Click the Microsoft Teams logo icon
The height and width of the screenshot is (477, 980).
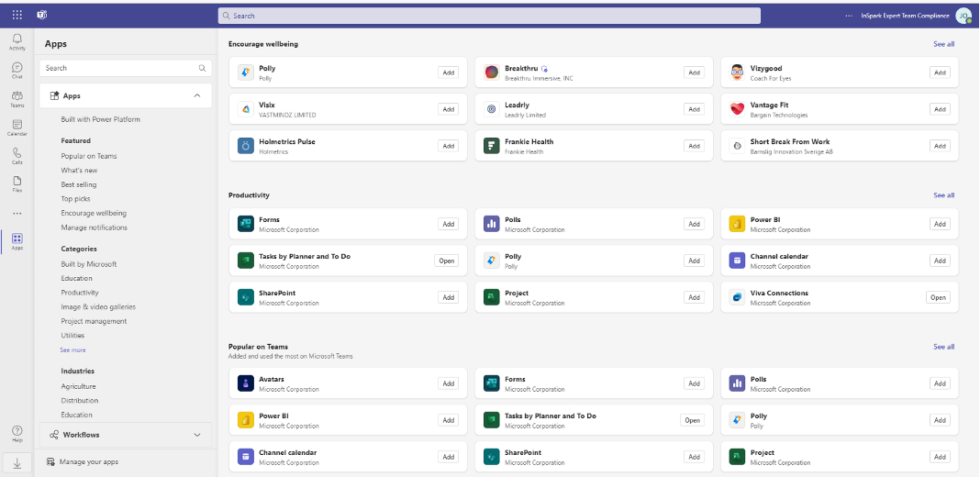point(42,15)
